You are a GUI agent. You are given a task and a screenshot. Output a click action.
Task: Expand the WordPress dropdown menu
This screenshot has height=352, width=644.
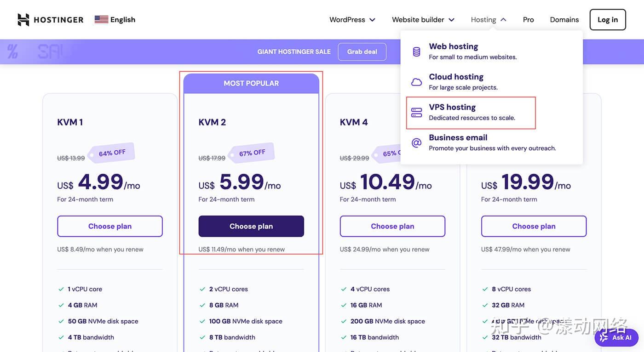(347, 18)
